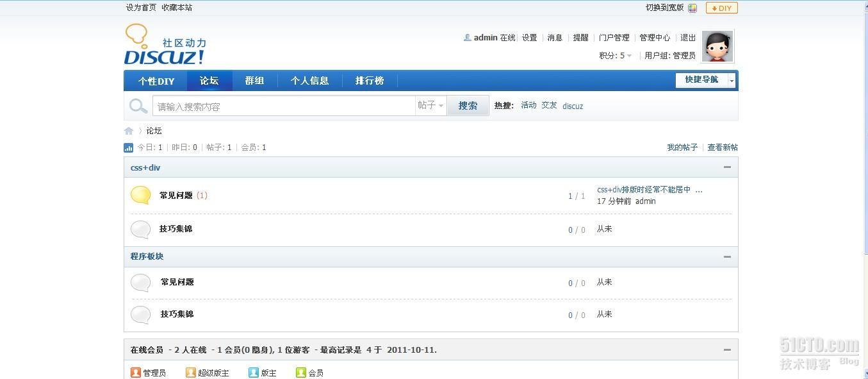
Task: Open 技巧集锦 forum under 程序板块
Action: click(177, 314)
